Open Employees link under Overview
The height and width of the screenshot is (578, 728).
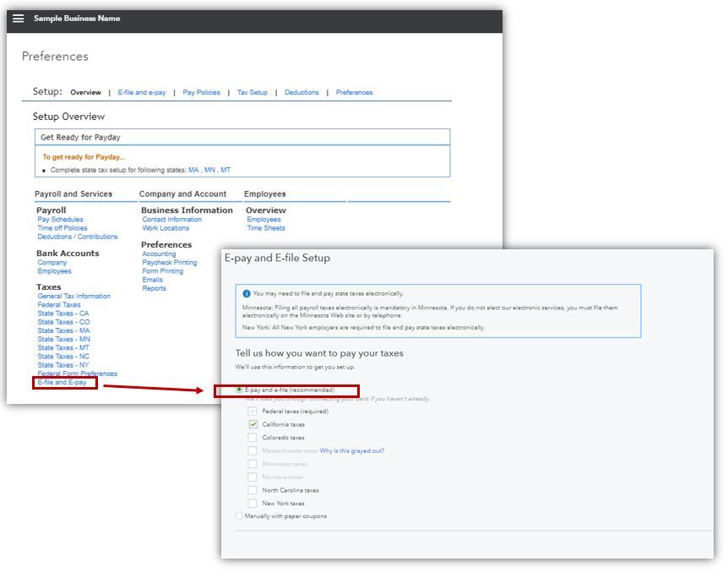(x=263, y=220)
